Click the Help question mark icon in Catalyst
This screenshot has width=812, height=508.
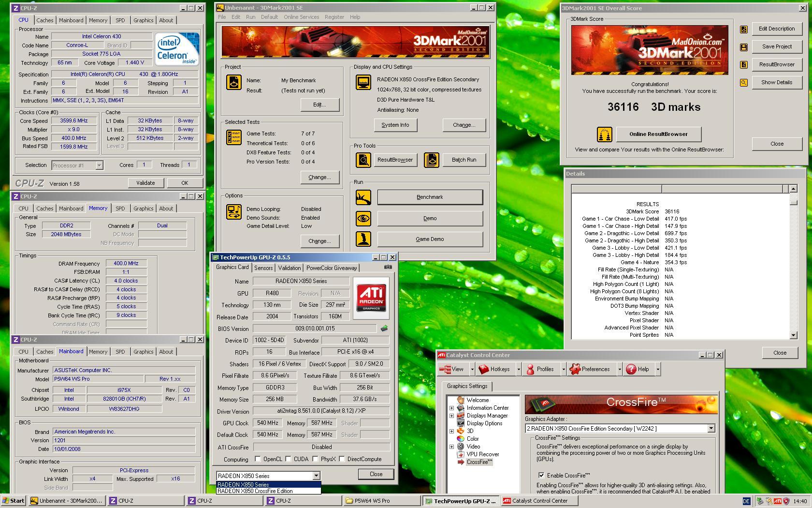[x=631, y=369]
